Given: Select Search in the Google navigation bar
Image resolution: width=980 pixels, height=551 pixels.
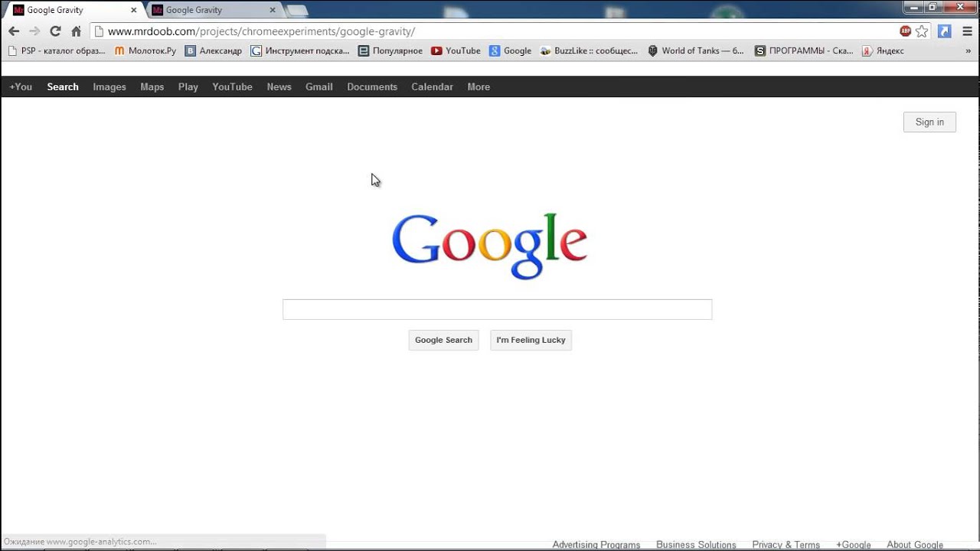Looking at the screenshot, I should [63, 86].
